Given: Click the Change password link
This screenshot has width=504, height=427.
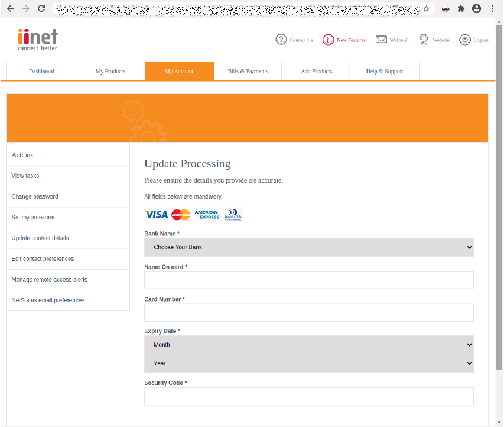Looking at the screenshot, I should point(34,196).
